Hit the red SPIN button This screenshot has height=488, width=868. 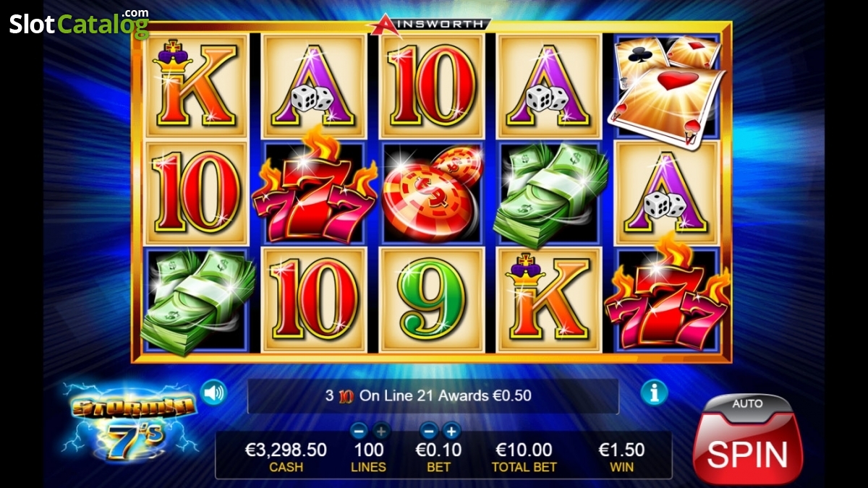point(747,451)
